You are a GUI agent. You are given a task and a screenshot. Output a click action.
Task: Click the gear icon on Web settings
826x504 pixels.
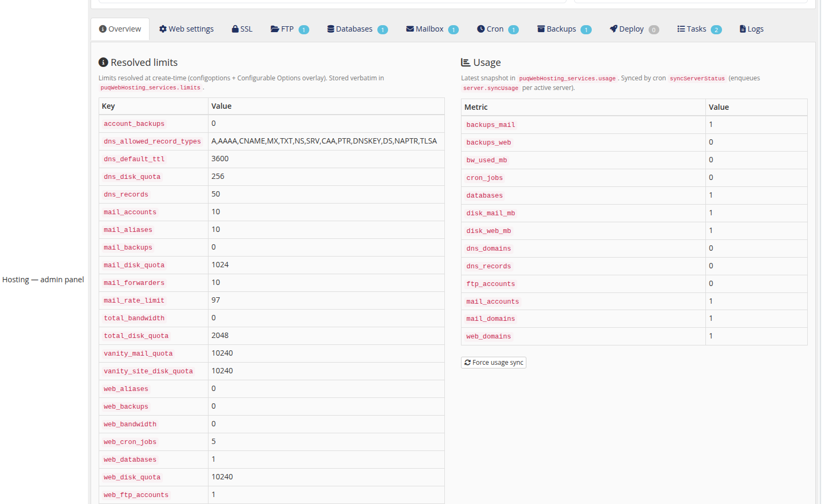click(x=163, y=29)
